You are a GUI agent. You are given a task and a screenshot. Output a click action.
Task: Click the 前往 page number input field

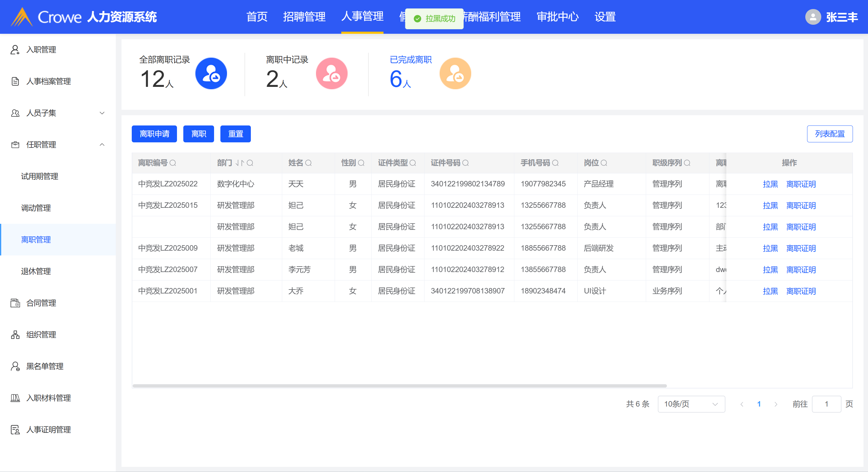(x=826, y=404)
